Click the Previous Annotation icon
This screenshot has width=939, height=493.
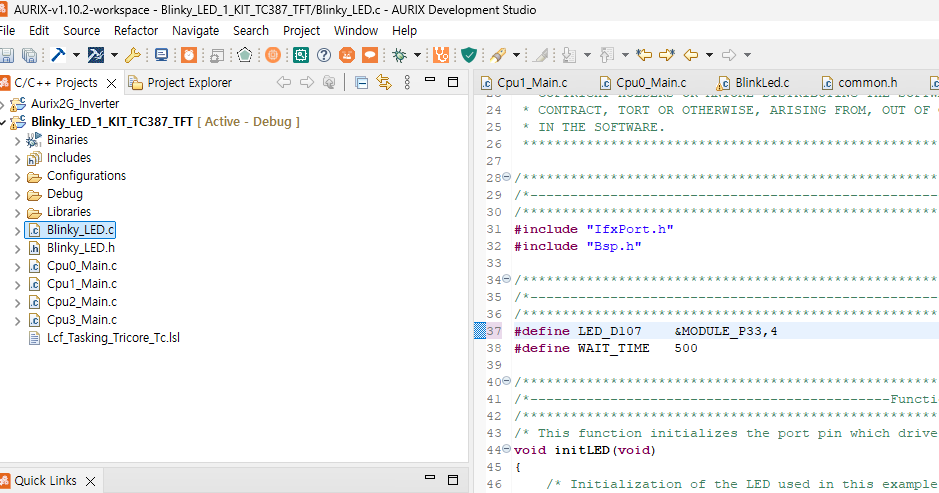(607, 55)
